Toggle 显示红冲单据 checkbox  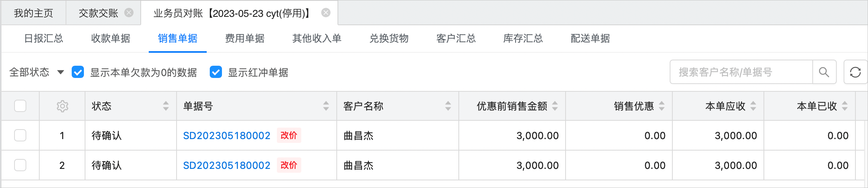pos(216,72)
